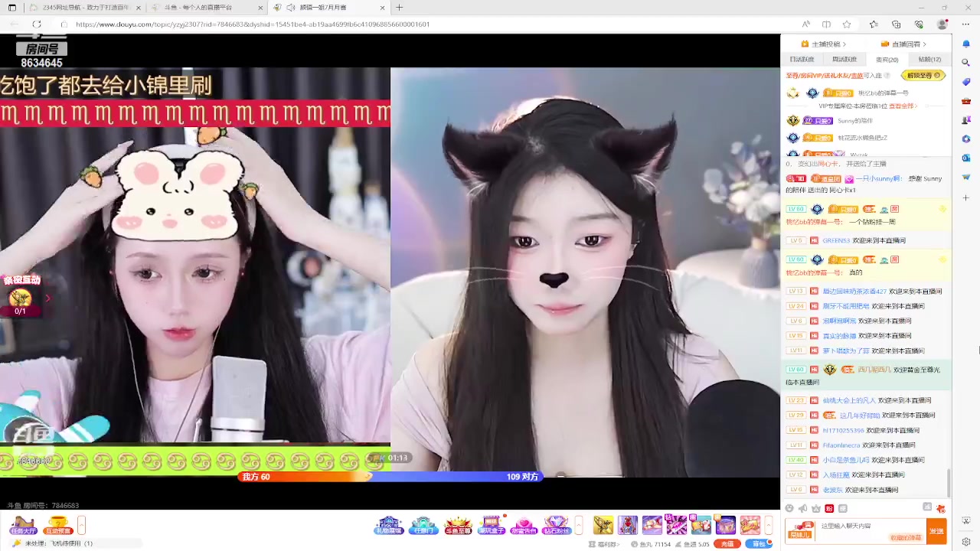Click the browser address bar URL
Screen dimensions: 980x551
pos(253,24)
